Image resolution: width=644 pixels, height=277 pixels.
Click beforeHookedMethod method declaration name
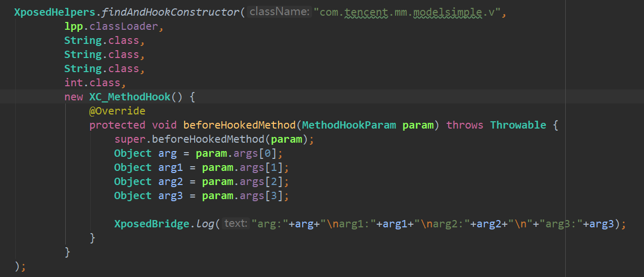pyautogui.click(x=239, y=125)
